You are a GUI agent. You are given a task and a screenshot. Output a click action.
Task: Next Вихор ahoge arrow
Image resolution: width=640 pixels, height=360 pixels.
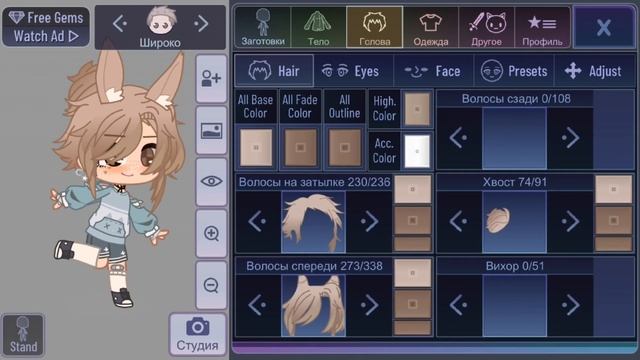click(x=570, y=305)
